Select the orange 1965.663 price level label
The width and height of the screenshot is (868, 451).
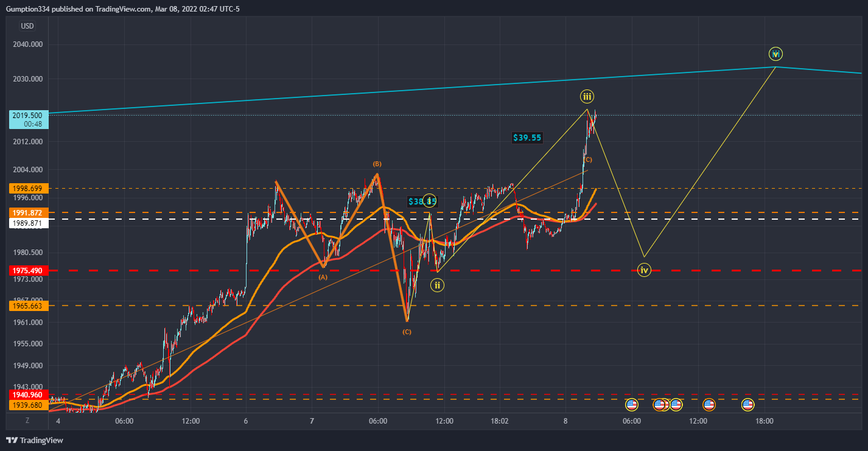click(x=28, y=306)
